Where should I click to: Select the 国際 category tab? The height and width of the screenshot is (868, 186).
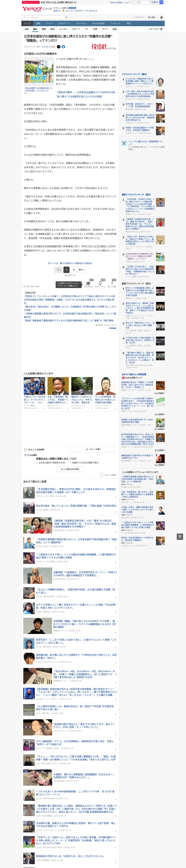pyautogui.click(x=44, y=29)
